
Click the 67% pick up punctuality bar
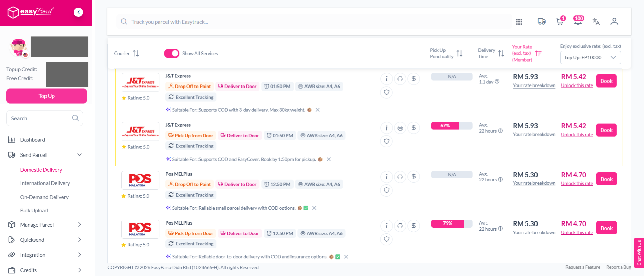452,126
